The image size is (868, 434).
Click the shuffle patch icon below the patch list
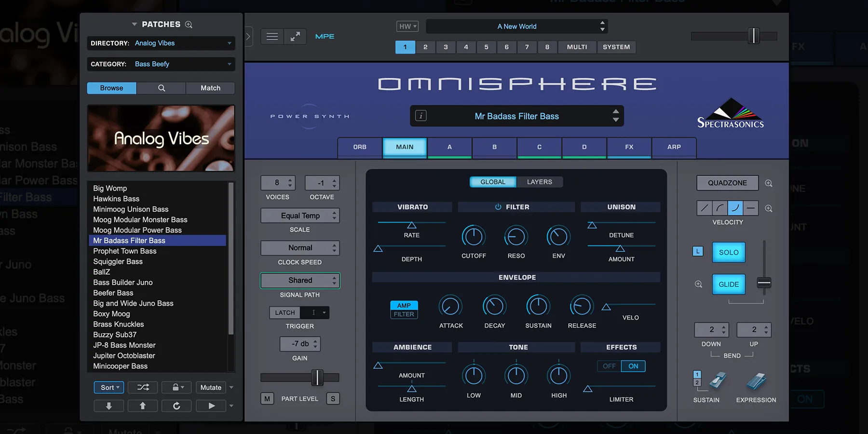[x=142, y=387]
